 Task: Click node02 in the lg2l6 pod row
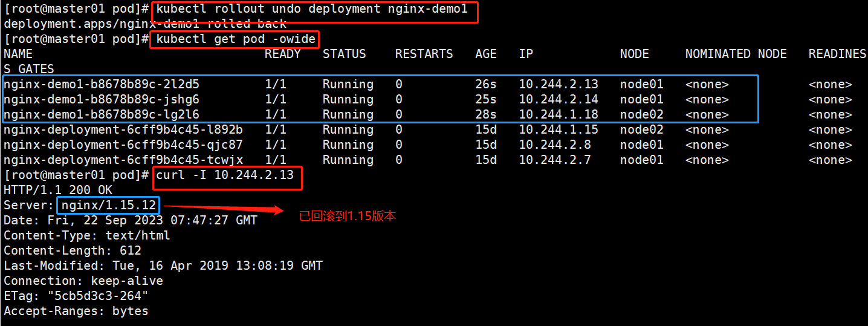pyautogui.click(x=642, y=114)
